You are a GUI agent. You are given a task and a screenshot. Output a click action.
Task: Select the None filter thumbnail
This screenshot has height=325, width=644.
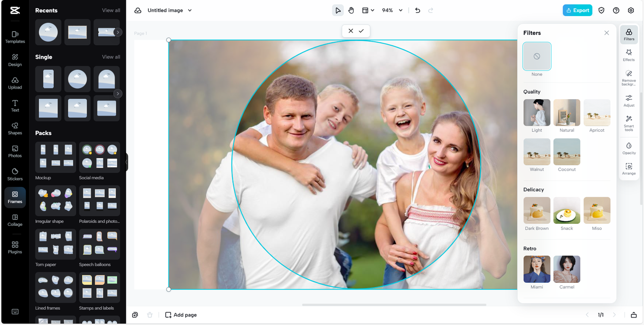[537, 56]
